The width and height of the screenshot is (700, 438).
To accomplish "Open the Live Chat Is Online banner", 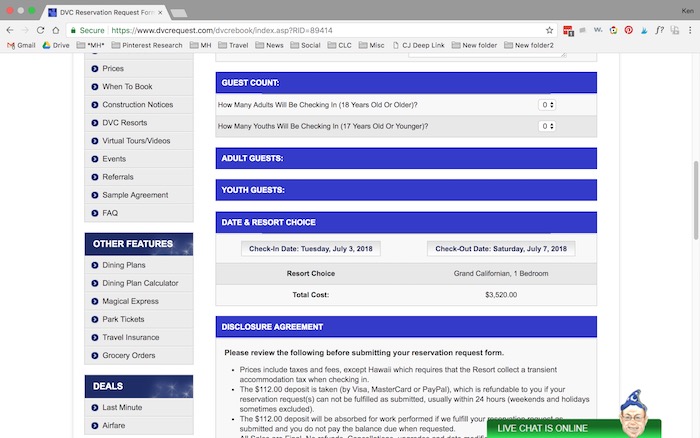I will [x=574, y=428].
